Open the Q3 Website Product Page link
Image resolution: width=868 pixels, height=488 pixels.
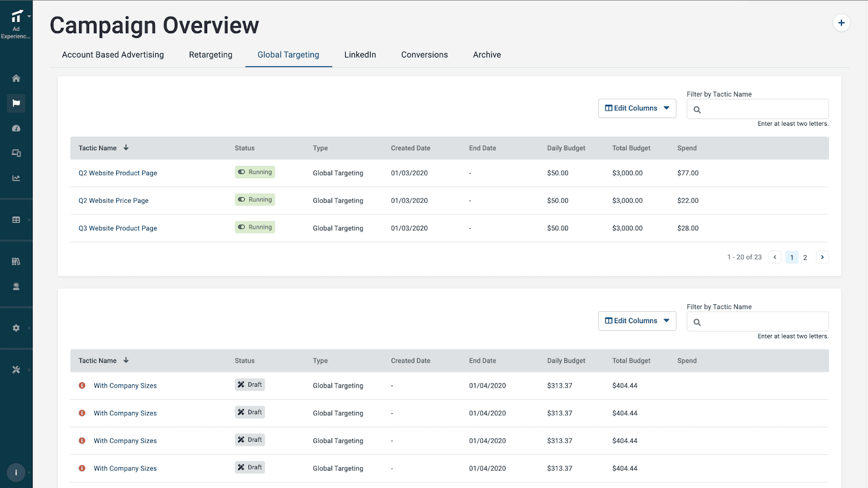click(118, 228)
